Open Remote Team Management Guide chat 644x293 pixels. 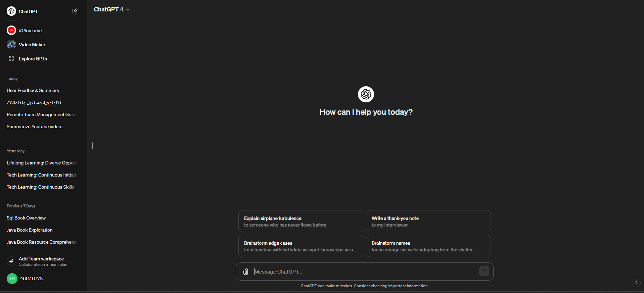(42, 114)
